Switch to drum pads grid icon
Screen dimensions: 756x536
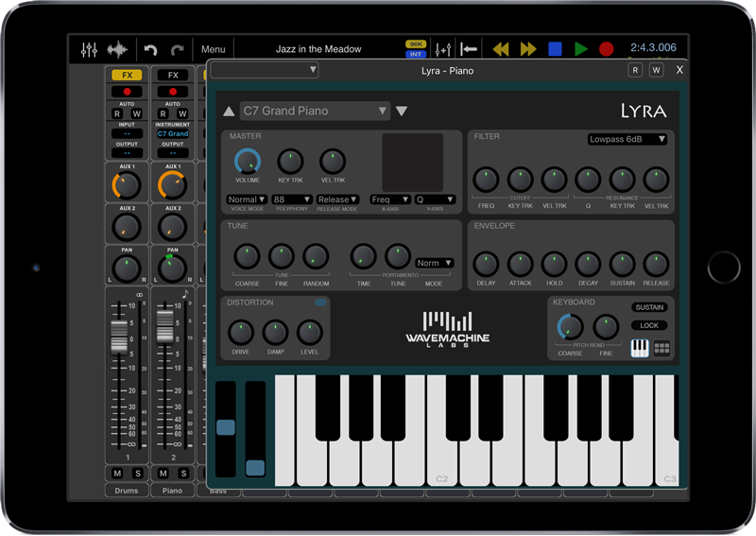tap(662, 348)
